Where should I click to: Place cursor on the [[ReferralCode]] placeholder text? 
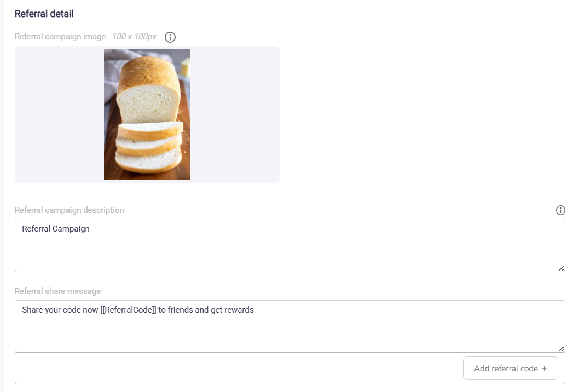[x=128, y=310]
